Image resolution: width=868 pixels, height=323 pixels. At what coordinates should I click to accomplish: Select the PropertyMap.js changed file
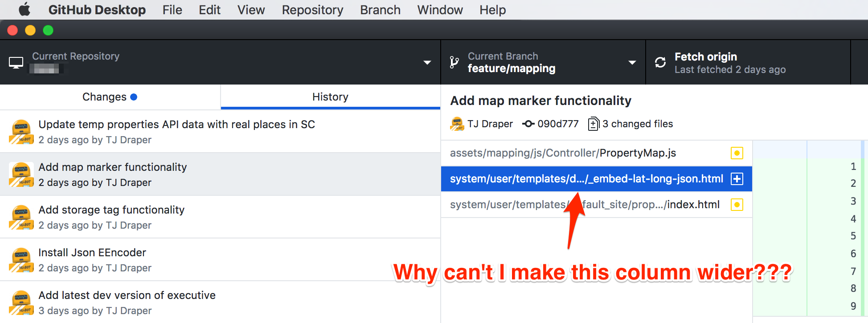(x=596, y=153)
